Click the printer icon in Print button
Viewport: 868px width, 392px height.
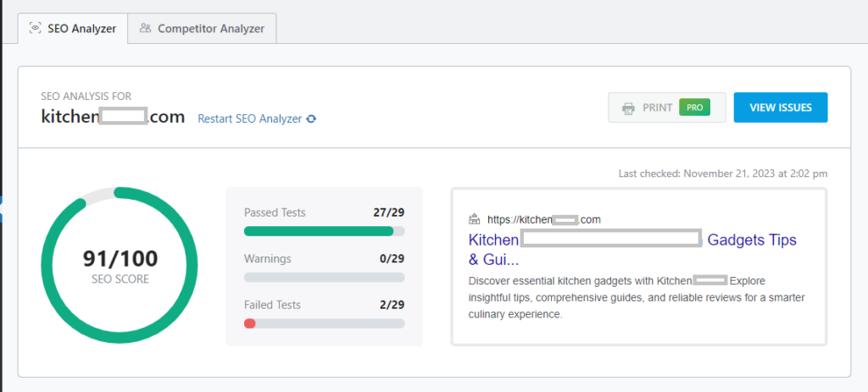[x=628, y=108]
